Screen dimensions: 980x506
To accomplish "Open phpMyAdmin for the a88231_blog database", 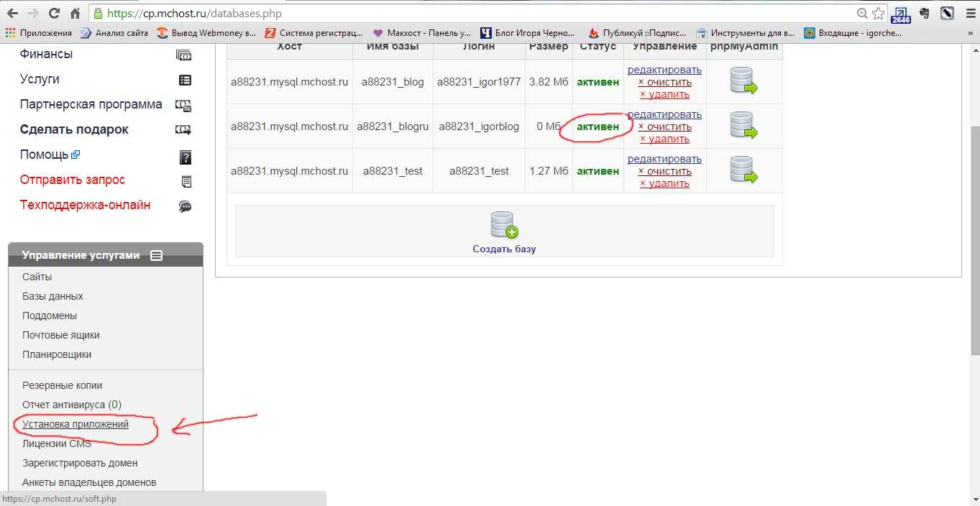I will [743, 80].
